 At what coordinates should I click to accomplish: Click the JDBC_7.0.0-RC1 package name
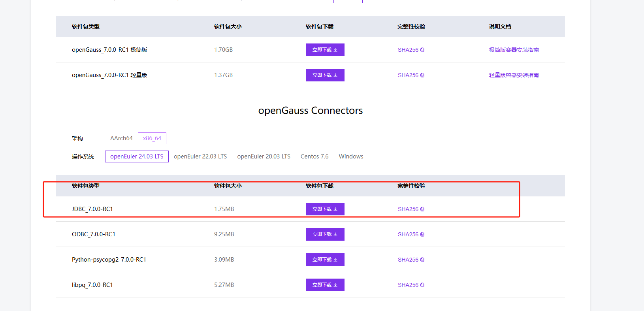click(92, 209)
